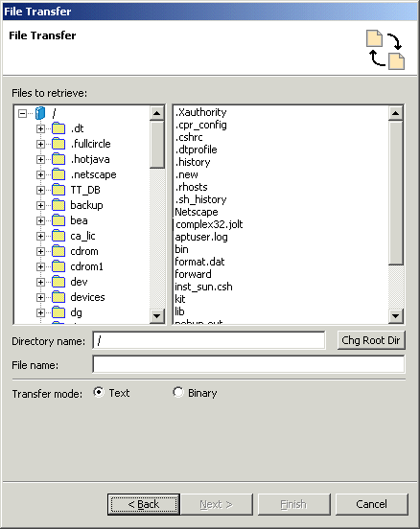Focus the File name field
The height and width of the screenshot is (529, 420).
pyautogui.click(x=248, y=364)
